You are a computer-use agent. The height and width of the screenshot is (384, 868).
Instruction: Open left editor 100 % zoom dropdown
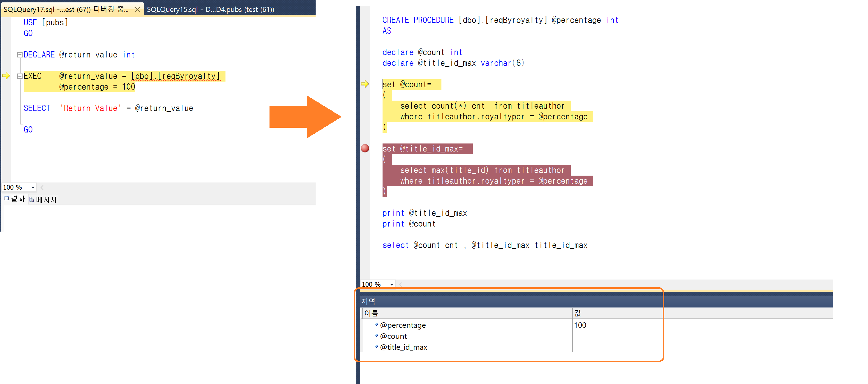pos(33,188)
